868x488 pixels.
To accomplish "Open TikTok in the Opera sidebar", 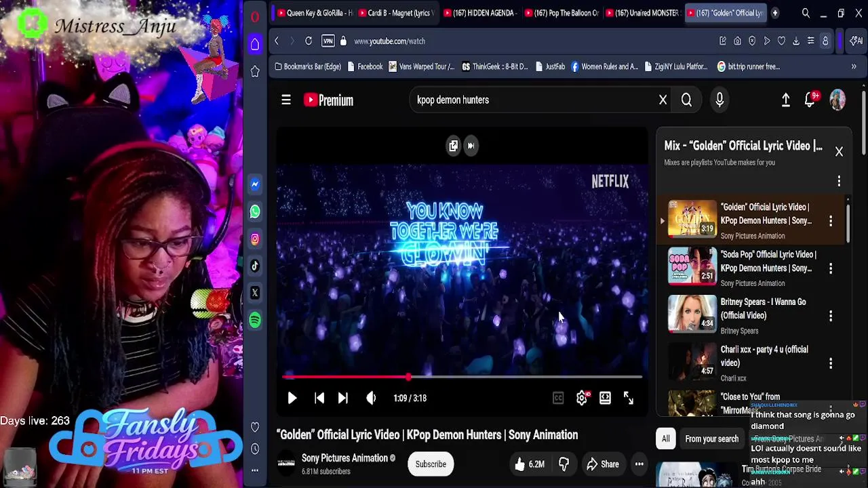I will (255, 266).
